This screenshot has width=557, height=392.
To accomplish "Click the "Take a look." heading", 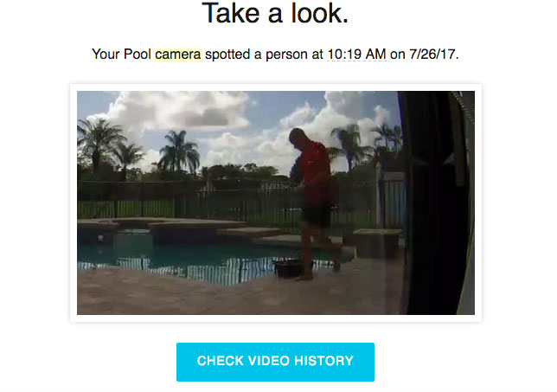I will click(275, 14).
